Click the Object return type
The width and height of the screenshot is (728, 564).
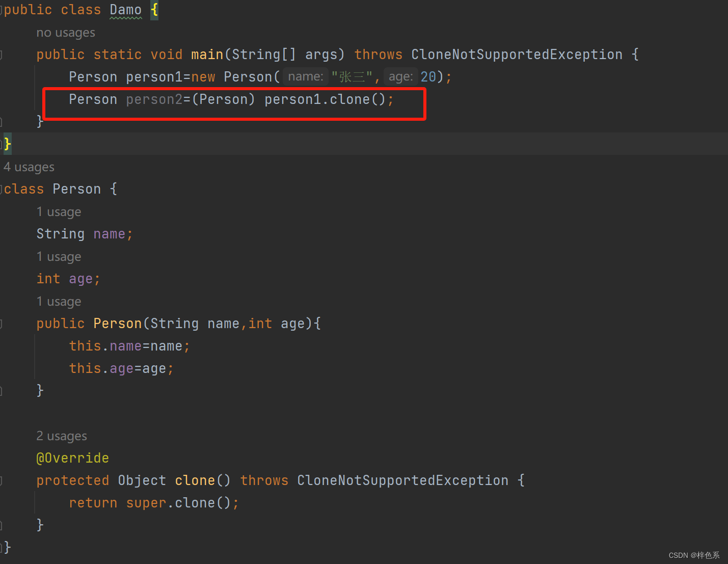pos(142,480)
